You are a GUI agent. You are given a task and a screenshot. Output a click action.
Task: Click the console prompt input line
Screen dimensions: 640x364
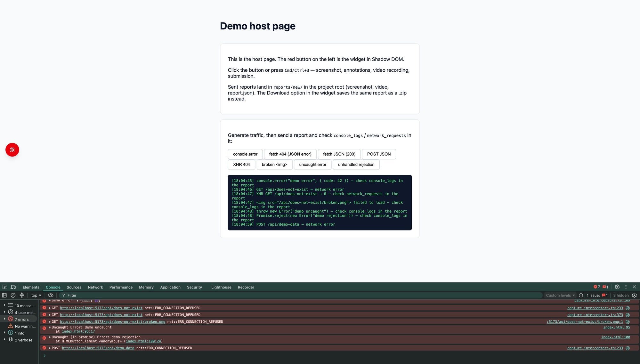[339, 356]
